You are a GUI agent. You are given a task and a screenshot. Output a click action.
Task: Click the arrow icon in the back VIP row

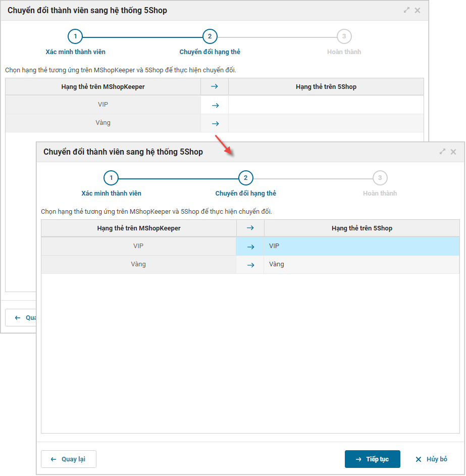[216, 106]
